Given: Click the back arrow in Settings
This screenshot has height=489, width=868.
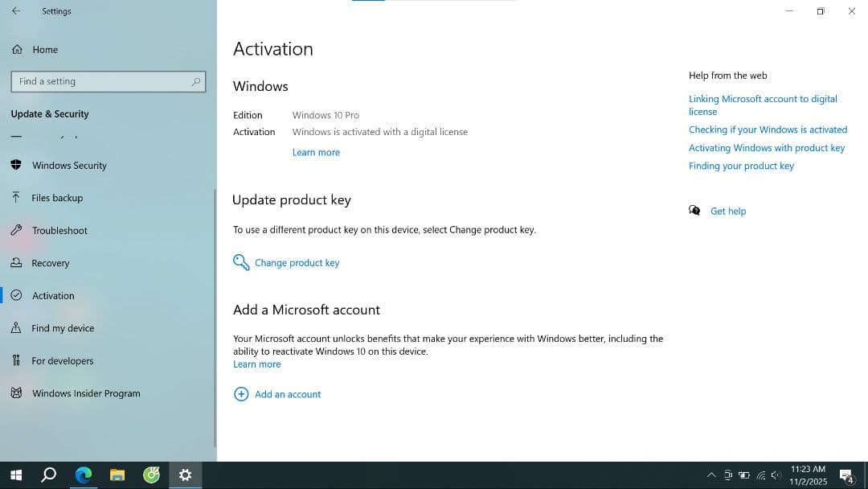Looking at the screenshot, I should (16, 10).
